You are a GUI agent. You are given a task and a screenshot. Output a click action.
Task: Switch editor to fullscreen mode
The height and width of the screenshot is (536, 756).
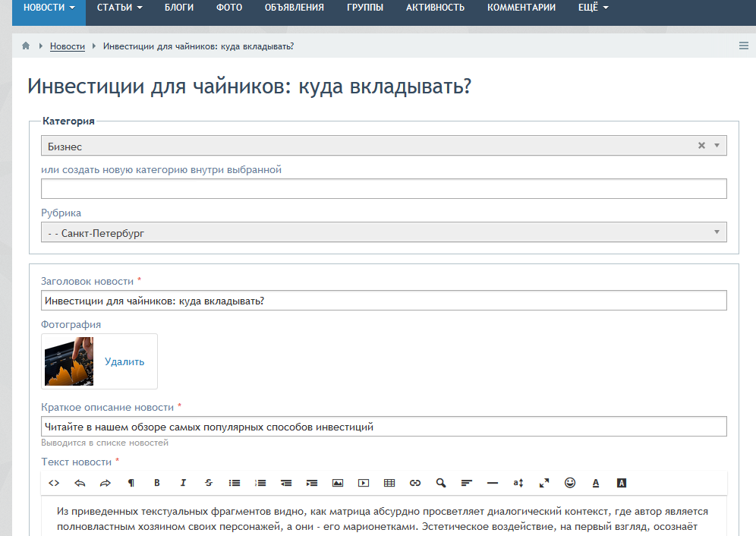pyautogui.click(x=544, y=483)
